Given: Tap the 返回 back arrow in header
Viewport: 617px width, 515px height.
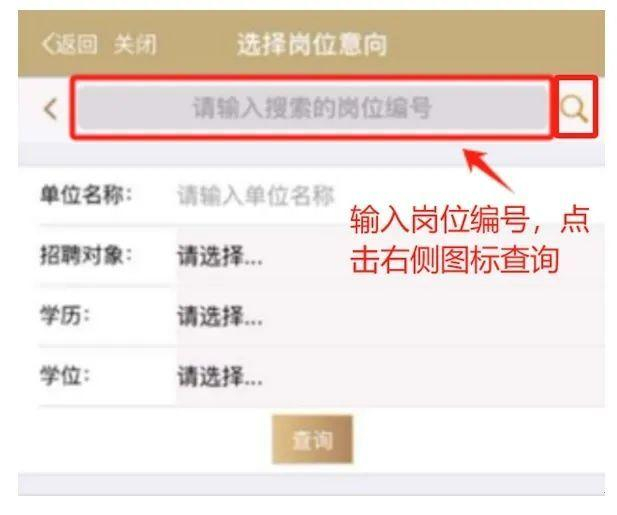Looking at the screenshot, I should 70,43.
